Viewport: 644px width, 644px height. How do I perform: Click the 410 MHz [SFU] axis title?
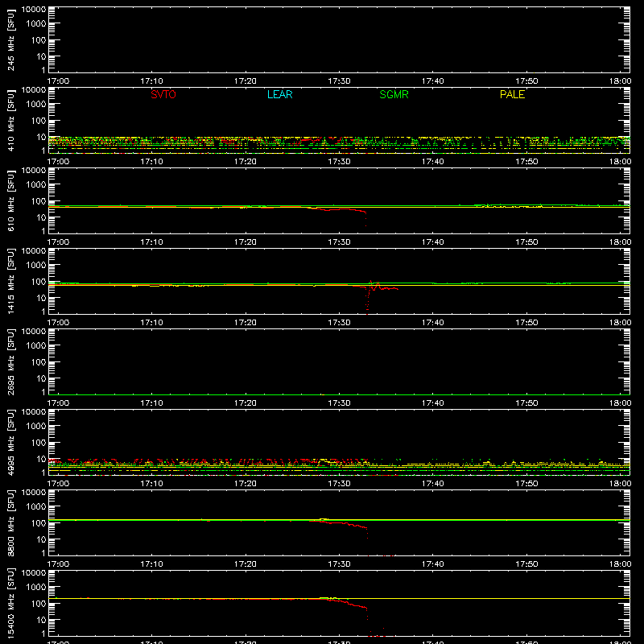[x=10, y=120]
